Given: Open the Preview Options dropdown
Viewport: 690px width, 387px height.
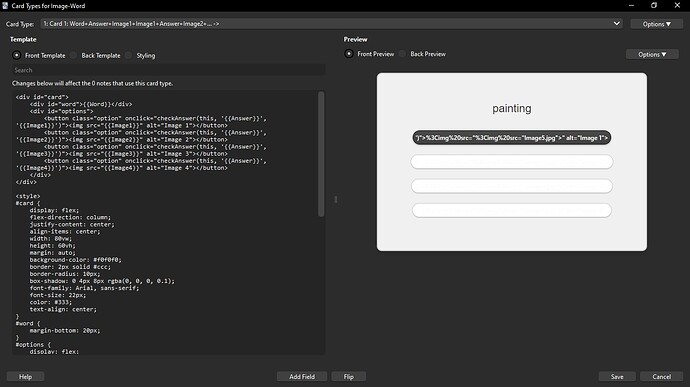Looking at the screenshot, I should [x=652, y=55].
